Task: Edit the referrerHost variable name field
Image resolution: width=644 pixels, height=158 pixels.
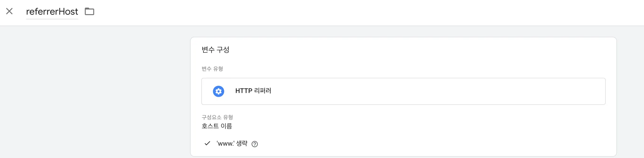Action: point(52,12)
